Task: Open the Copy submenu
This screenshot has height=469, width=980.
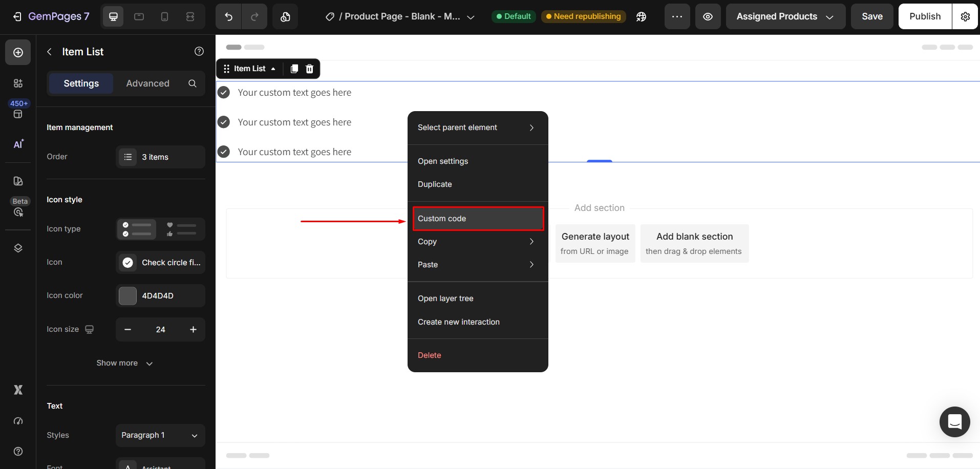Action: click(x=478, y=242)
